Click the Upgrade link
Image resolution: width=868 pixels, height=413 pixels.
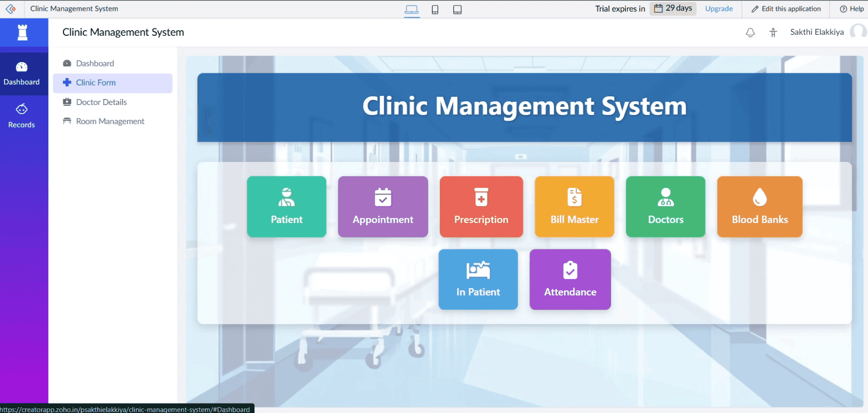[719, 9]
